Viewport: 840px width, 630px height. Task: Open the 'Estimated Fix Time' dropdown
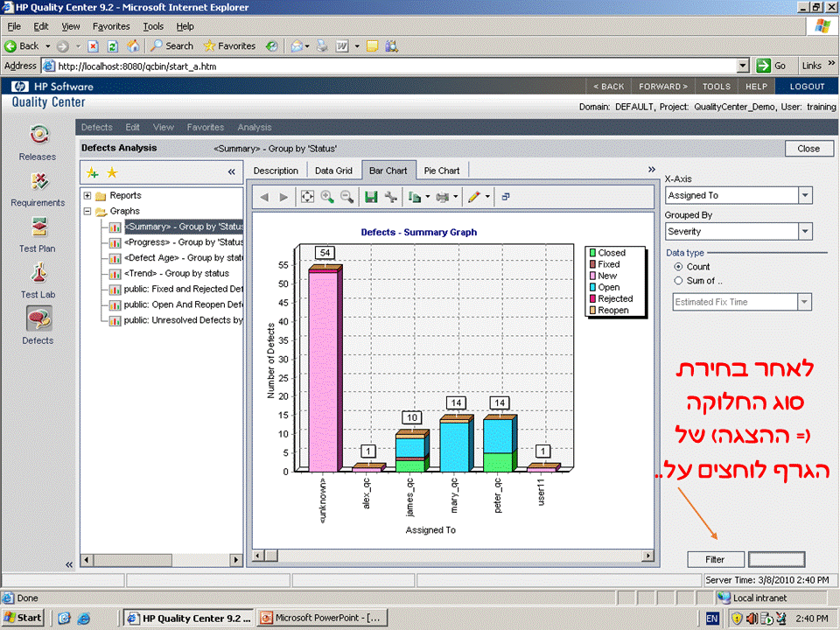coord(804,302)
